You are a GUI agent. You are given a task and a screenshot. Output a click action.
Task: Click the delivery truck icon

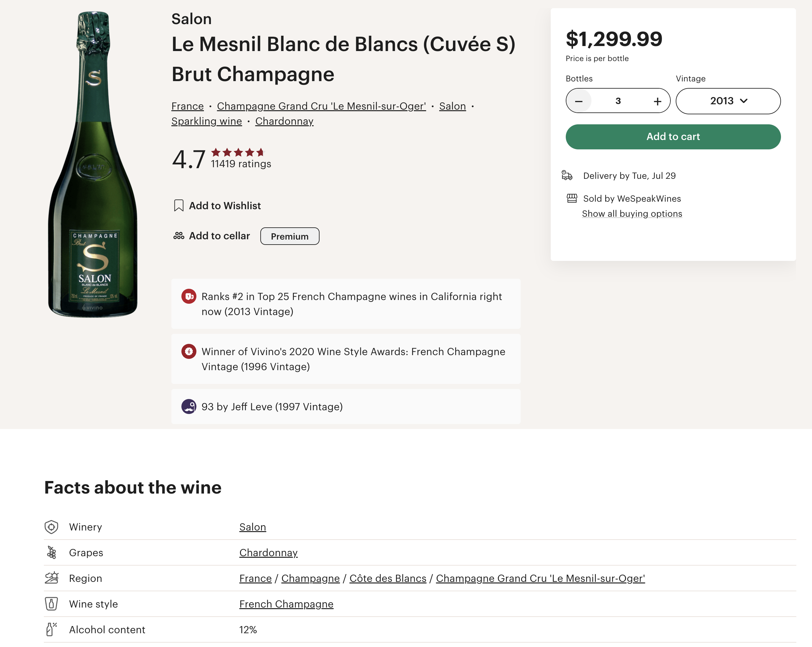567,175
